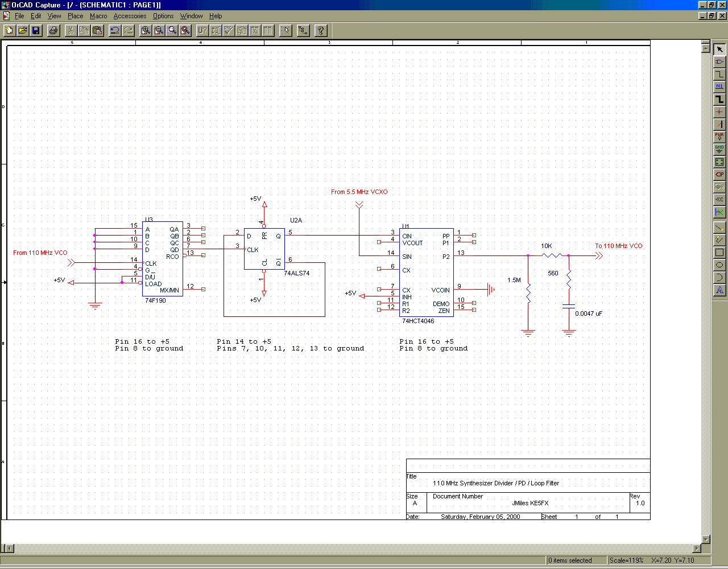Activate the Zoom to area tool

click(172, 30)
